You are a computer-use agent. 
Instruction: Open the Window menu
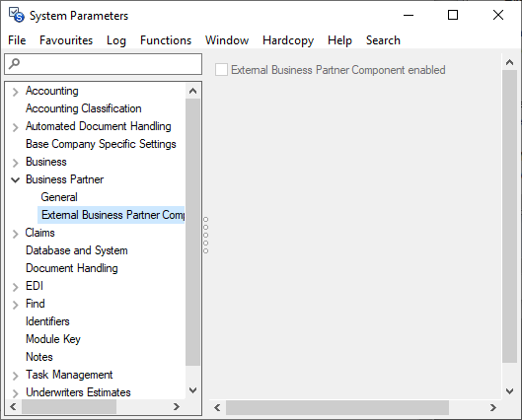pyautogui.click(x=227, y=40)
